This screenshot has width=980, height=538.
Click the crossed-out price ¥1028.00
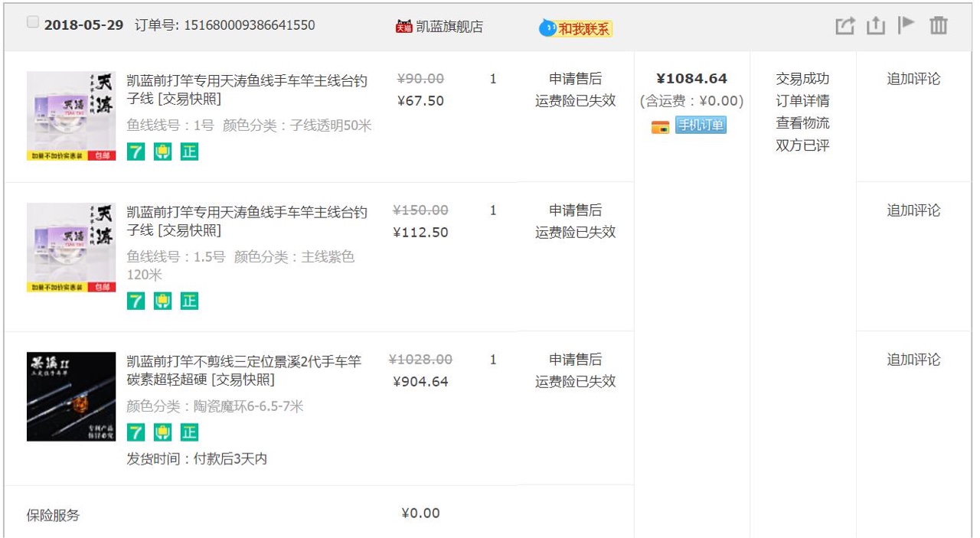420,360
